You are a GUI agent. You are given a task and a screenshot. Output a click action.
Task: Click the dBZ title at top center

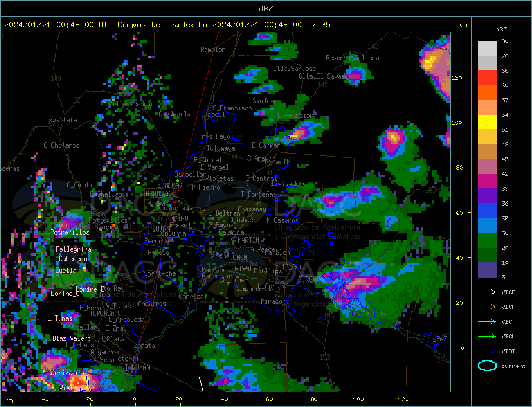[265, 9]
